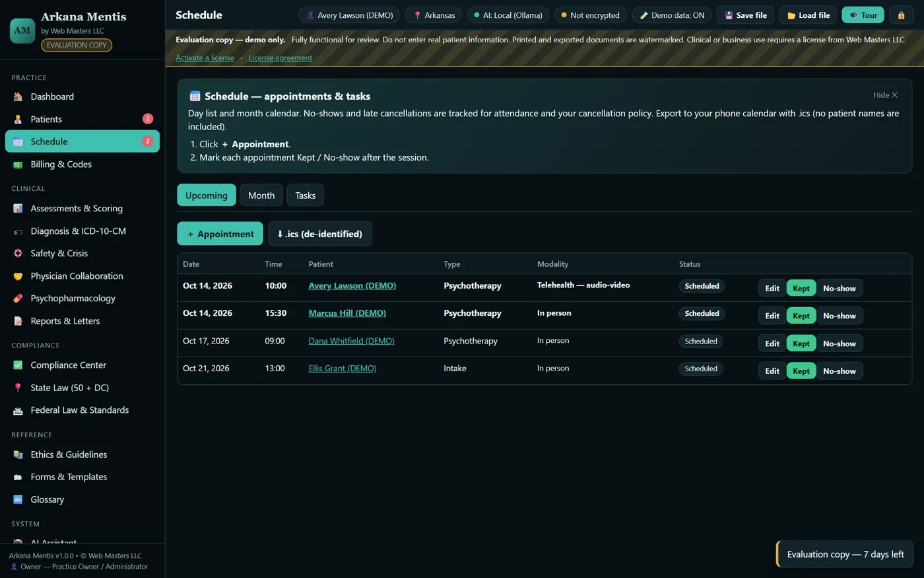Start the Tour
Image resolution: width=924 pixels, height=578 pixels.
[x=863, y=15]
